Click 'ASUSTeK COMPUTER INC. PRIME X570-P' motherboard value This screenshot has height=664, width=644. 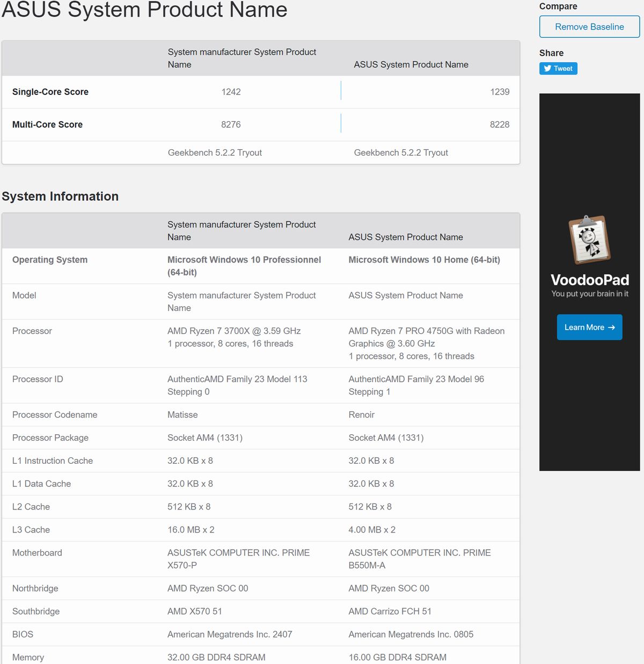239,559
